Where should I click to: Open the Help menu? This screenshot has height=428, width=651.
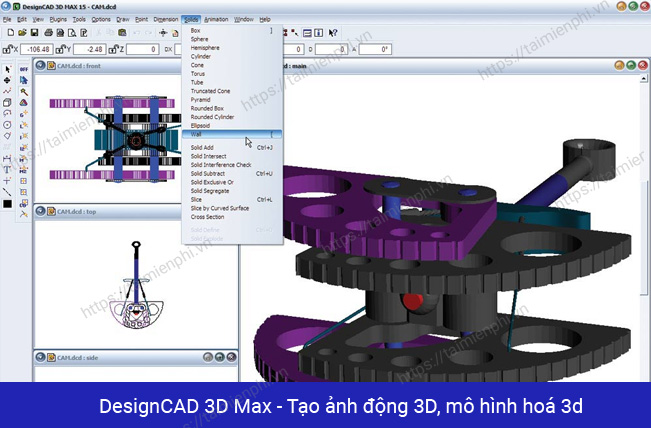(x=265, y=20)
